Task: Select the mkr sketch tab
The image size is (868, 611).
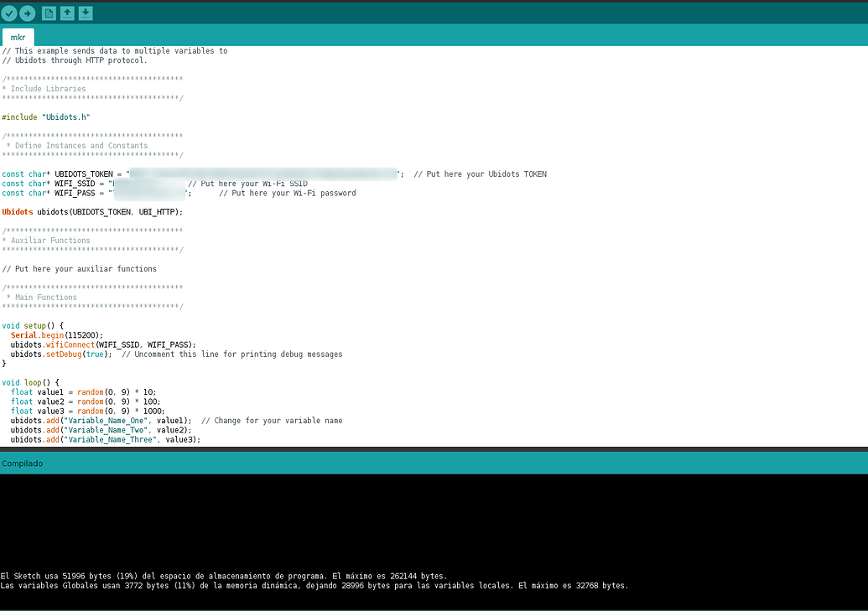Action: coord(18,37)
